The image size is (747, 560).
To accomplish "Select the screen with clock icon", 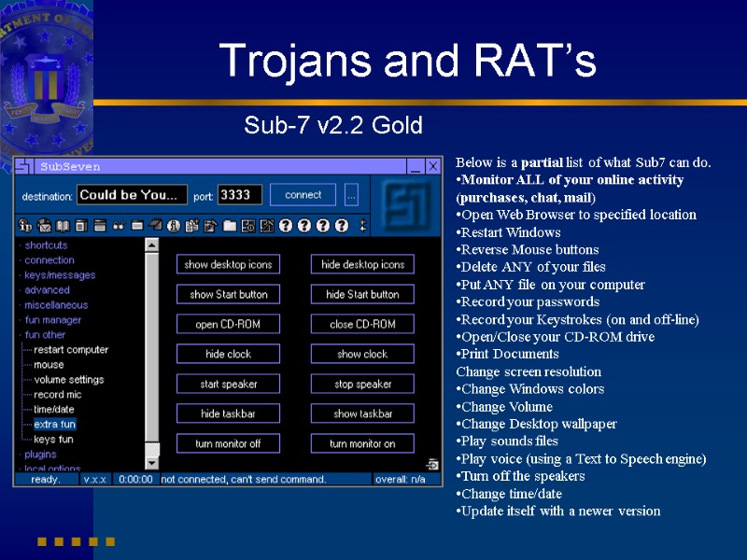I will pos(248,225).
